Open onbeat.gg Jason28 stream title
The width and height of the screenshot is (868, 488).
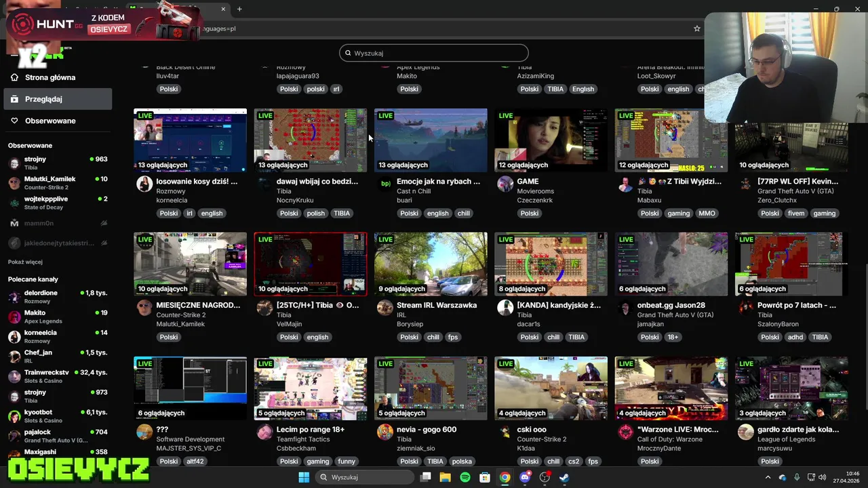click(x=671, y=305)
